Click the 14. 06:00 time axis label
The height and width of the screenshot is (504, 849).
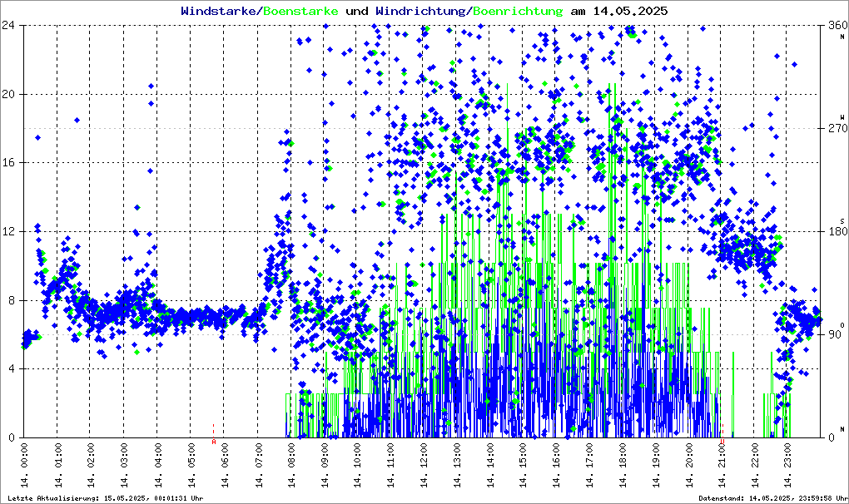coord(224,467)
